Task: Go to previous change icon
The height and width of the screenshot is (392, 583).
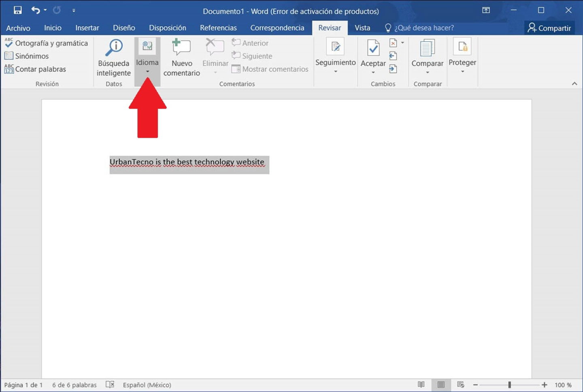Action: tap(393, 56)
